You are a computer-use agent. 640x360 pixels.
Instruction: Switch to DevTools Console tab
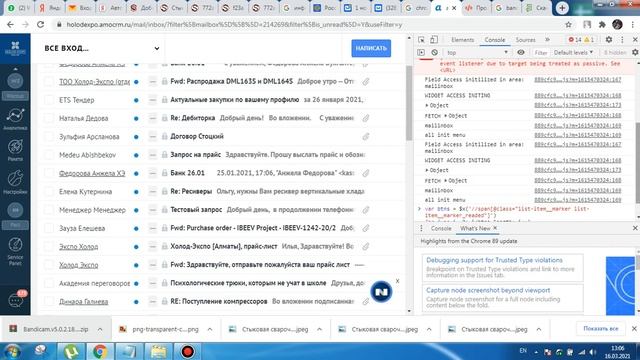tap(495, 40)
